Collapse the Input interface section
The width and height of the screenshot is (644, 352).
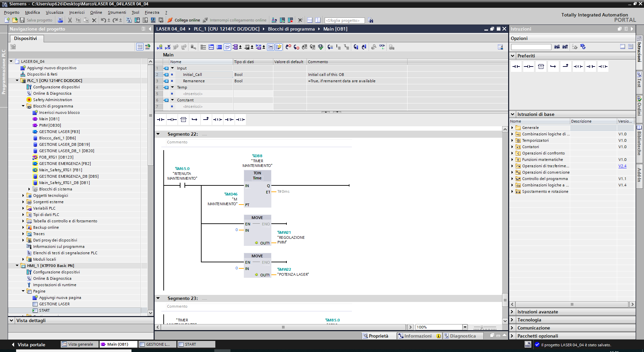(x=173, y=68)
